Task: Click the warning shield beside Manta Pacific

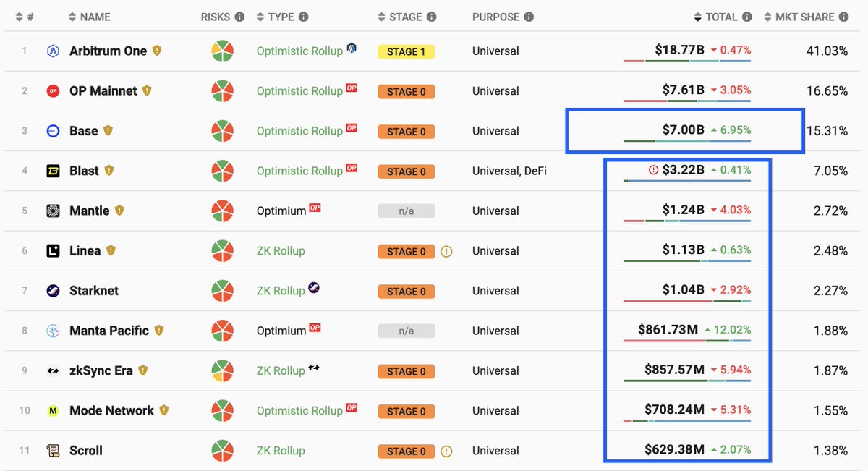Action: [159, 331]
